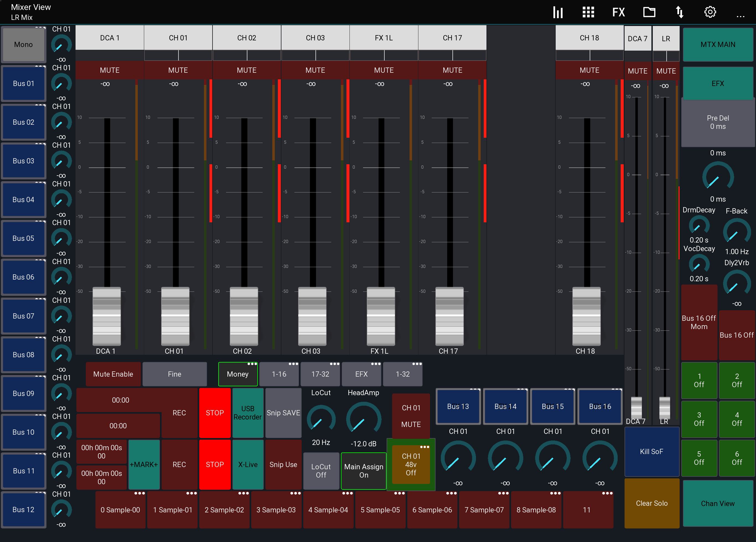Trigger the 3 Sample-03 pad
Image resolution: width=756 pixels, height=542 pixels.
[x=276, y=510]
